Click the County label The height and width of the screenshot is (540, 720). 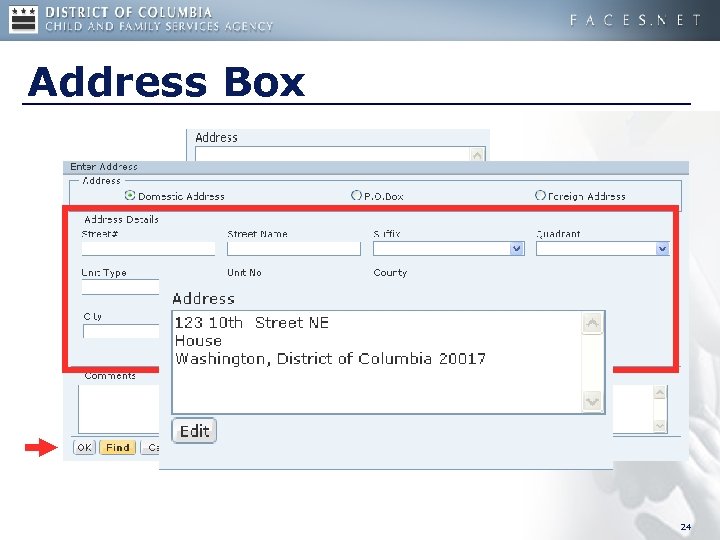[390, 272]
